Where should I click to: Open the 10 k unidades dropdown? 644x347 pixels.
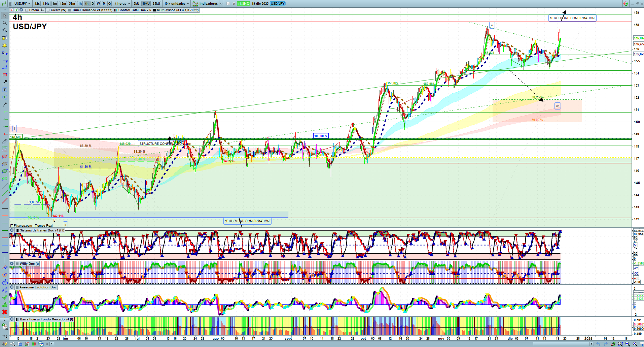(177, 4)
